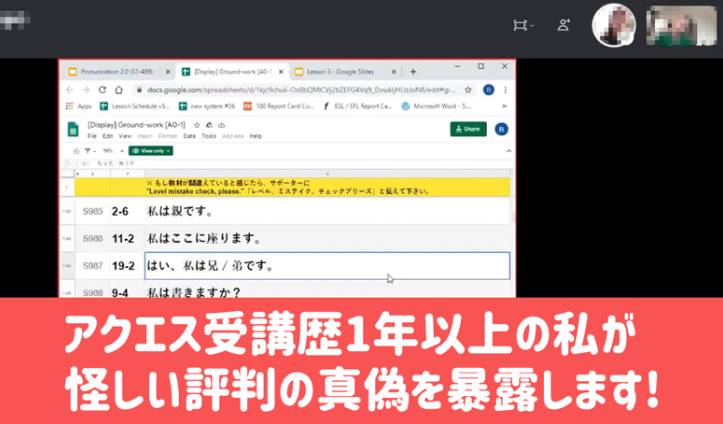
Task: Click the browser reload icon
Action: 101,89
